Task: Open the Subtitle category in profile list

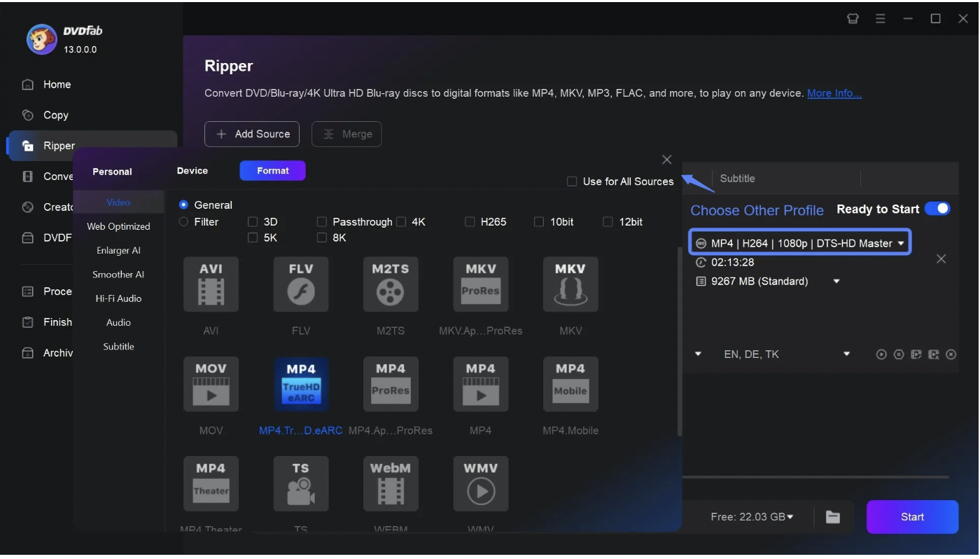Action: (x=118, y=347)
